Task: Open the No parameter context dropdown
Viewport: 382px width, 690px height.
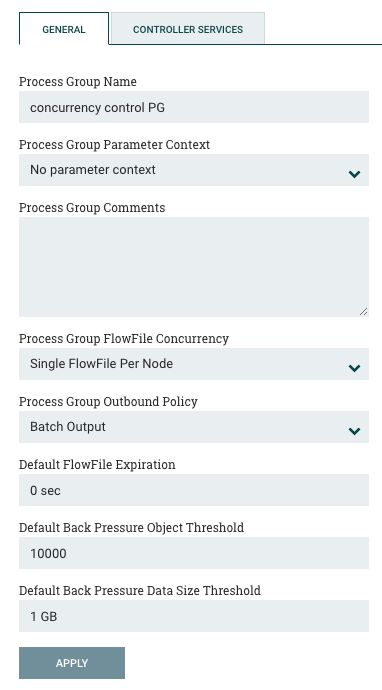Action: 194,170
